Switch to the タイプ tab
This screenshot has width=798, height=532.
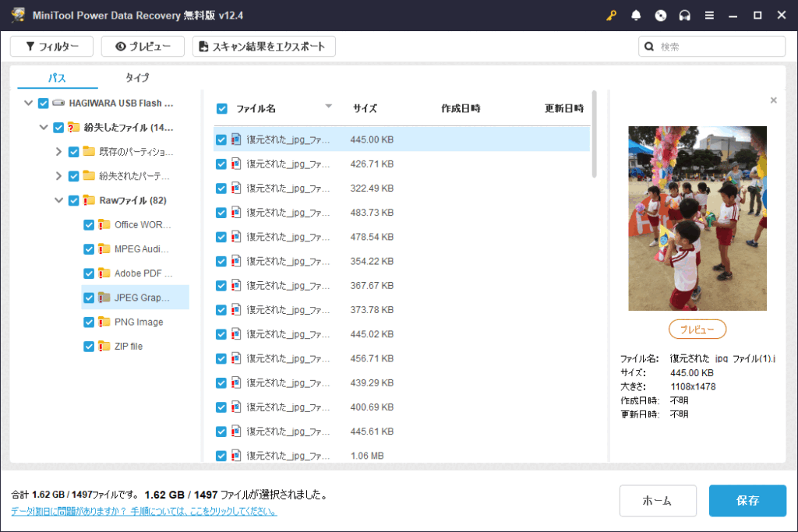[x=137, y=78]
